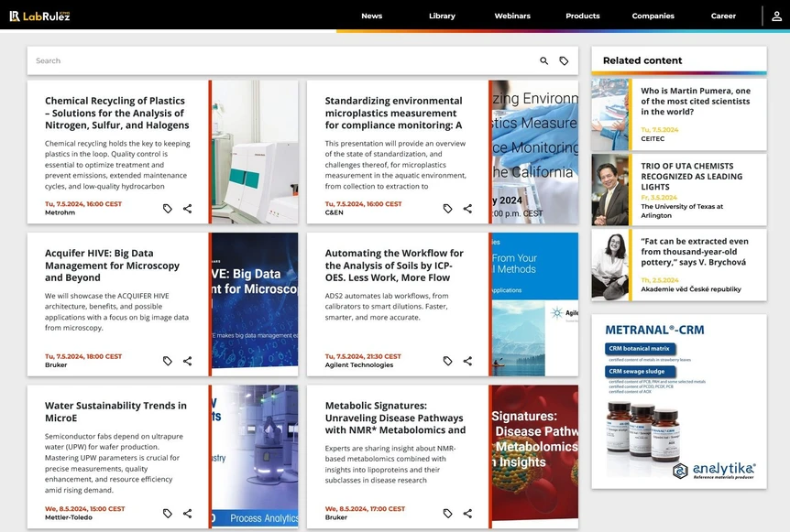Viewport: 790px width, 532px height.
Task: Click the CEITEC source label
Action: point(653,139)
